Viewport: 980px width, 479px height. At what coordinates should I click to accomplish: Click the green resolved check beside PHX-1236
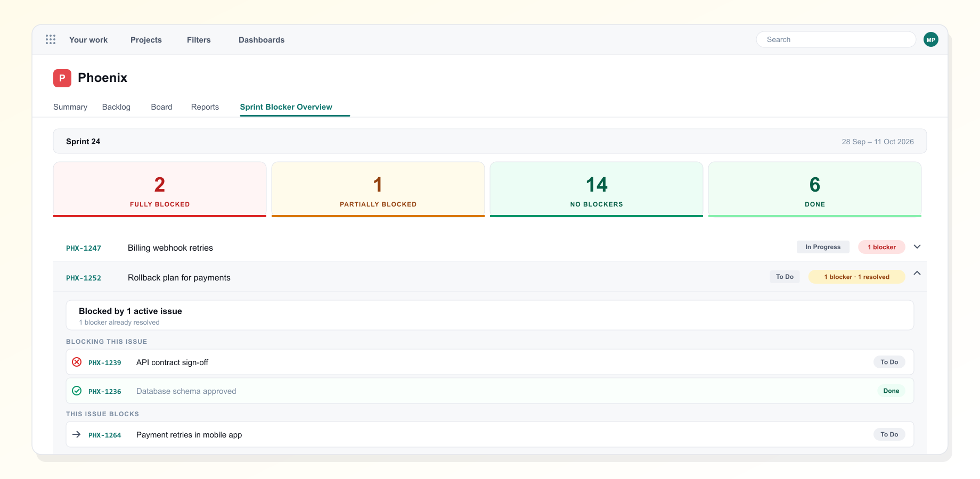pos(77,391)
